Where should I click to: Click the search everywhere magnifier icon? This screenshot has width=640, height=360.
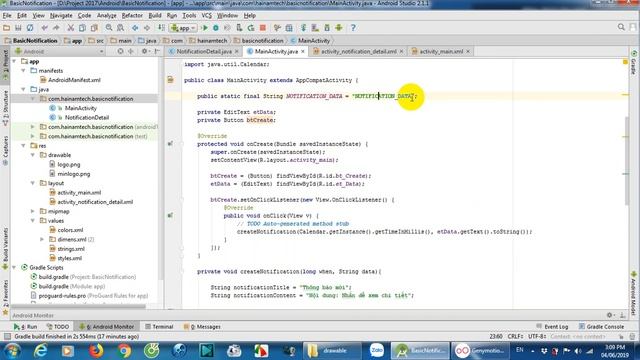pos(621,27)
